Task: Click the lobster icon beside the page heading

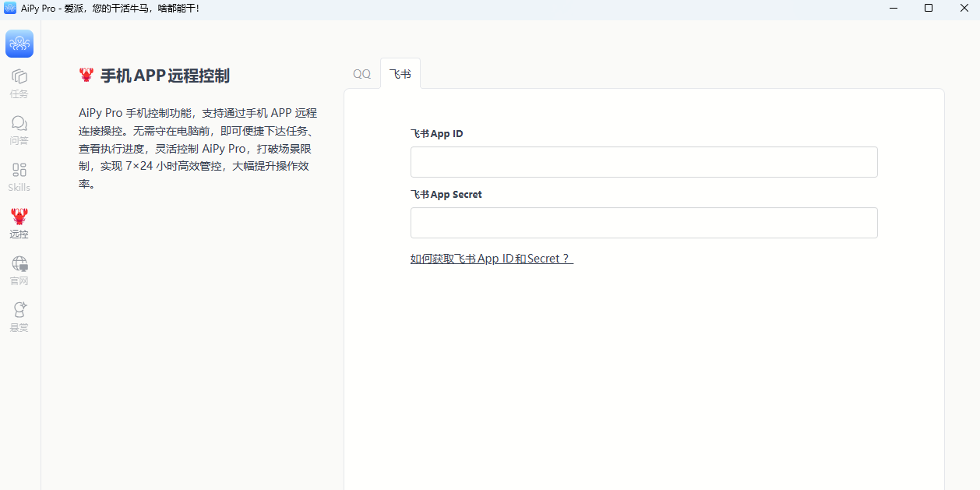Action: click(86, 75)
